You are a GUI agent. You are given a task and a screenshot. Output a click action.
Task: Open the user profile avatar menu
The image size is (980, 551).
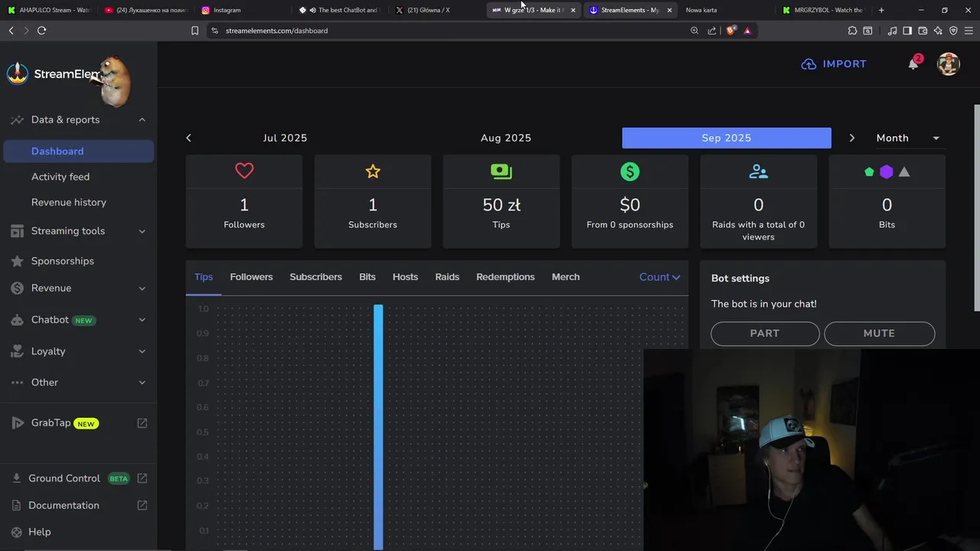[x=949, y=64]
